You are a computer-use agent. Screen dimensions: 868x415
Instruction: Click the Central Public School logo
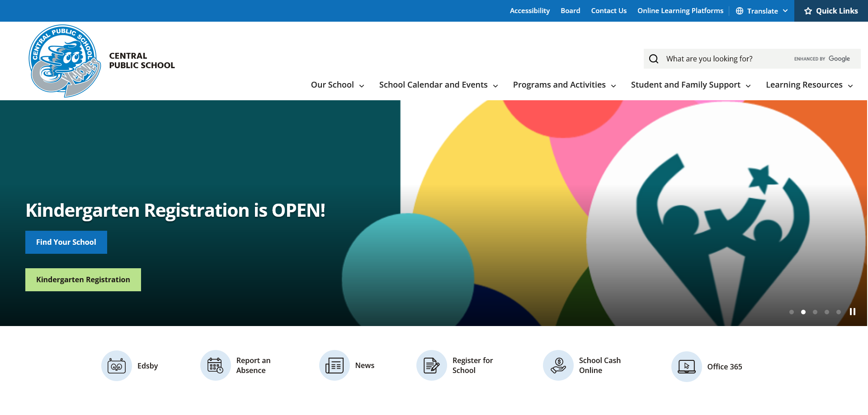[x=65, y=61]
